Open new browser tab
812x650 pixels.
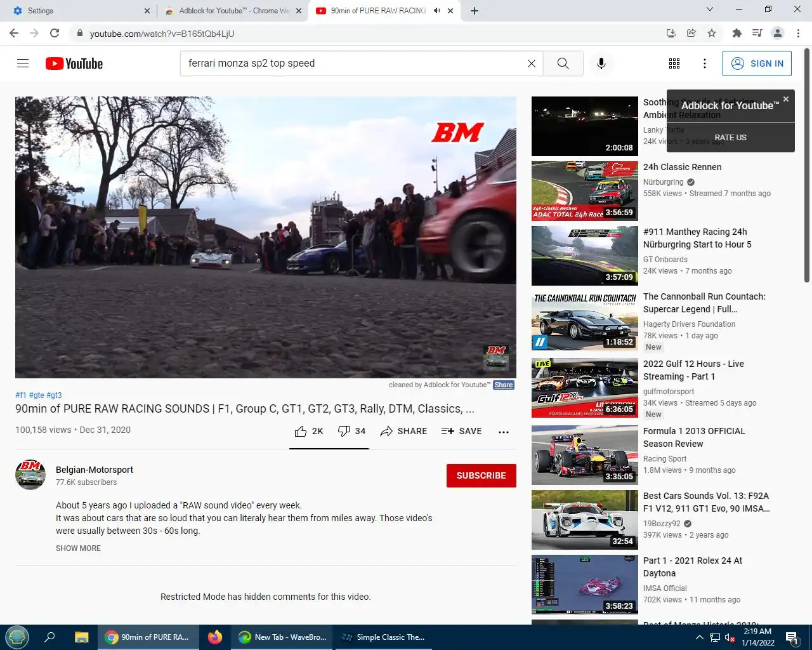click(475, 11)
